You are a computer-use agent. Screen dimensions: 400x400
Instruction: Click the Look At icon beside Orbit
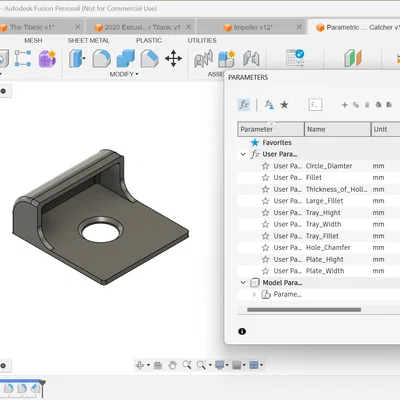tap(158, 365)
